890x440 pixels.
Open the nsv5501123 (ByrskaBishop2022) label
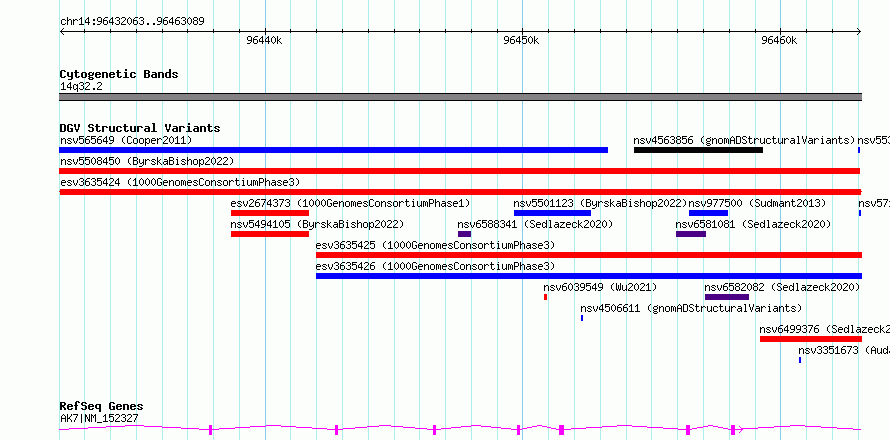pyautogui.click(x=601, y=203)
